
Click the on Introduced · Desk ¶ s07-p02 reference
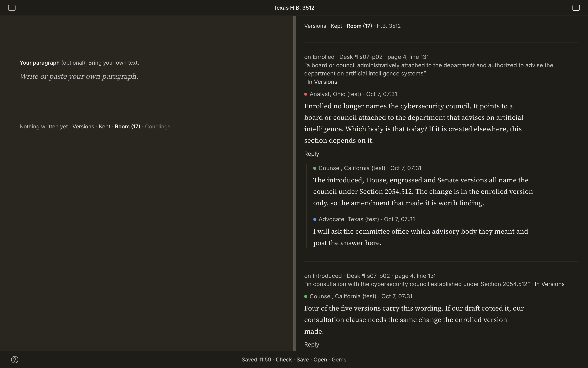coord(370,276)
